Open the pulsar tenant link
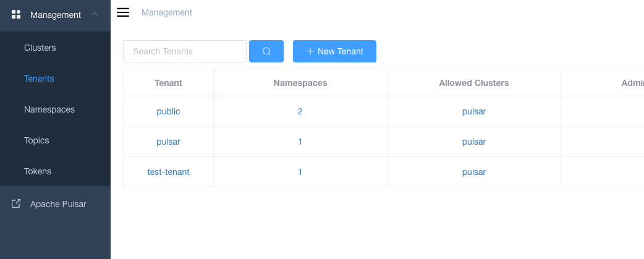Screen dimensions: 644x259 (168, 142)
